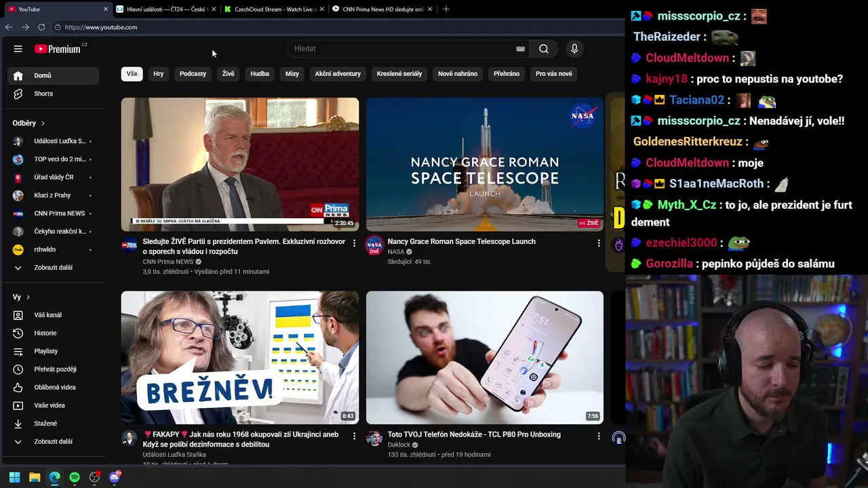This screenshot has width=868, height=488.
Task: Open Přehrát později in the sidebar
Action: pyautogui.click(x=54, y=369)
